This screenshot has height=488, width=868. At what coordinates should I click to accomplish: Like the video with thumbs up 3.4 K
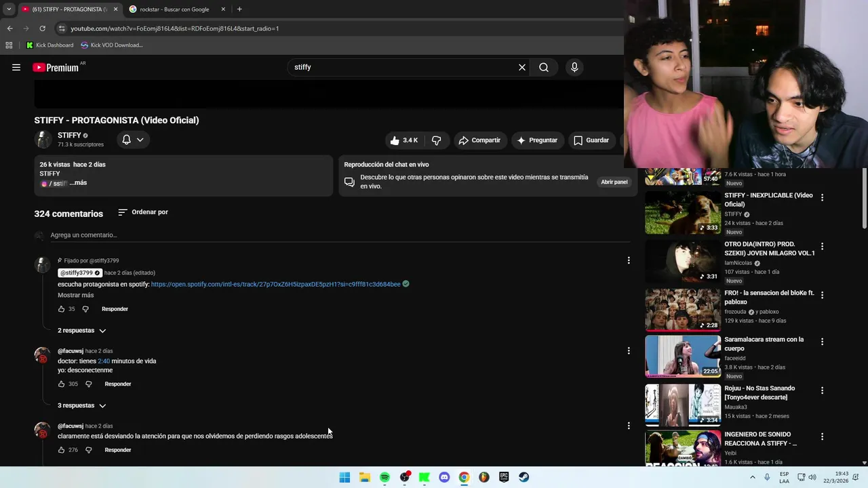[403, 140]
